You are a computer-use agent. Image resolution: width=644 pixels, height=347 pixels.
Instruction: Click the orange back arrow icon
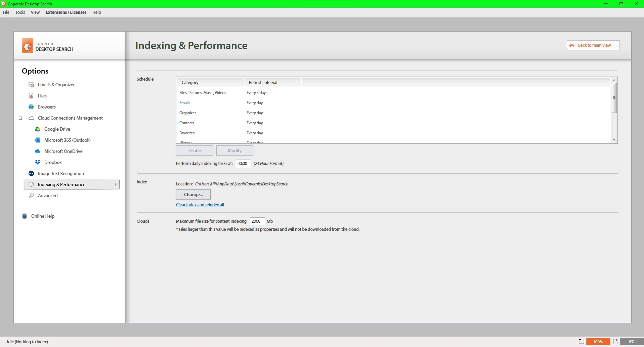pyautogui.click(x=572, y=45)
